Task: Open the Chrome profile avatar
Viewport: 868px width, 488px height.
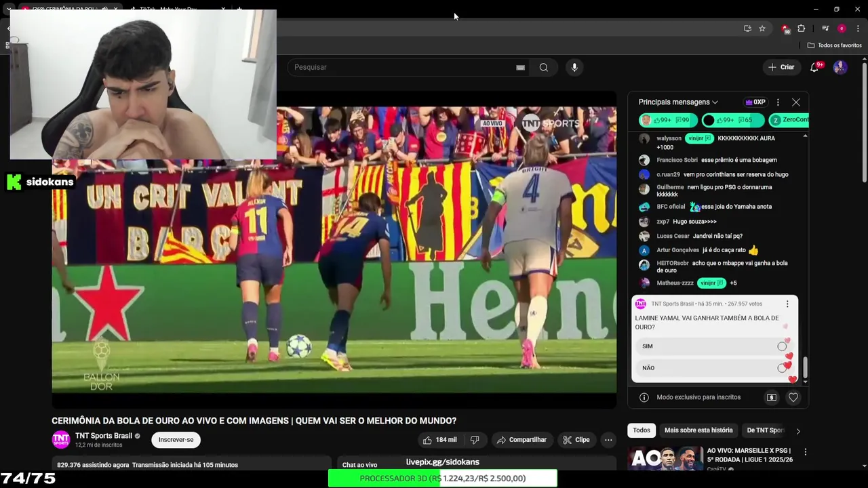Action: tap(842, 28)
